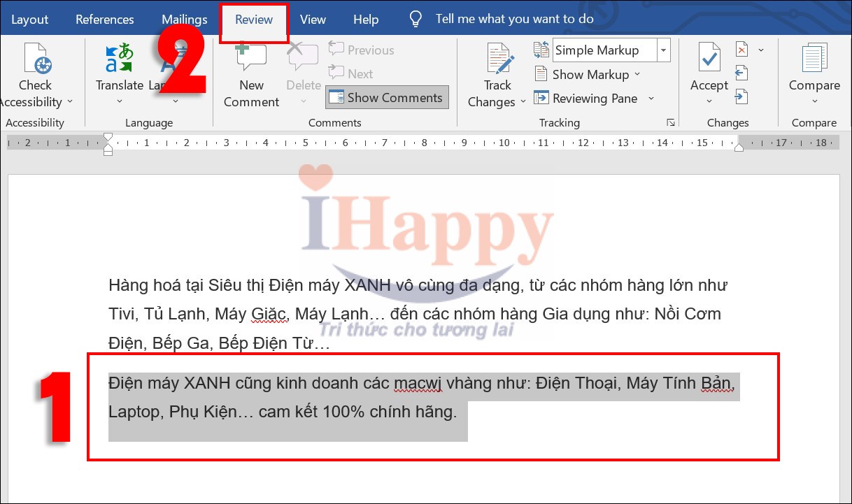Open the Check Accessibility dropdown arrow

click(x=70, y=102)
